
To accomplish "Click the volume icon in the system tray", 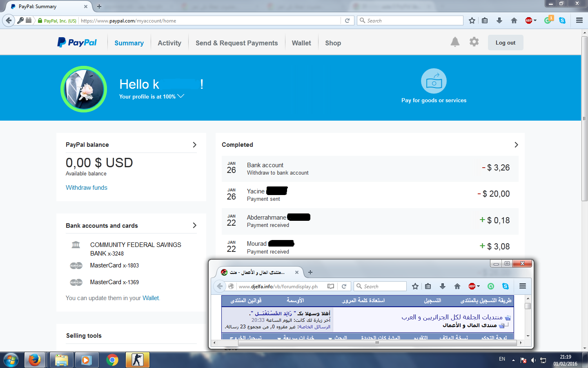I will coord(533,360).
